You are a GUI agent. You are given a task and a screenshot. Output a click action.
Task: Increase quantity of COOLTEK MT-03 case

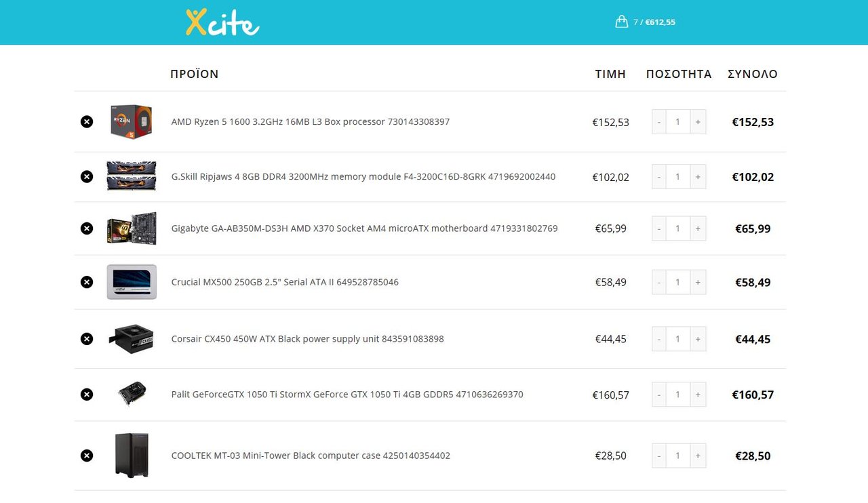[x=698, y=456]
